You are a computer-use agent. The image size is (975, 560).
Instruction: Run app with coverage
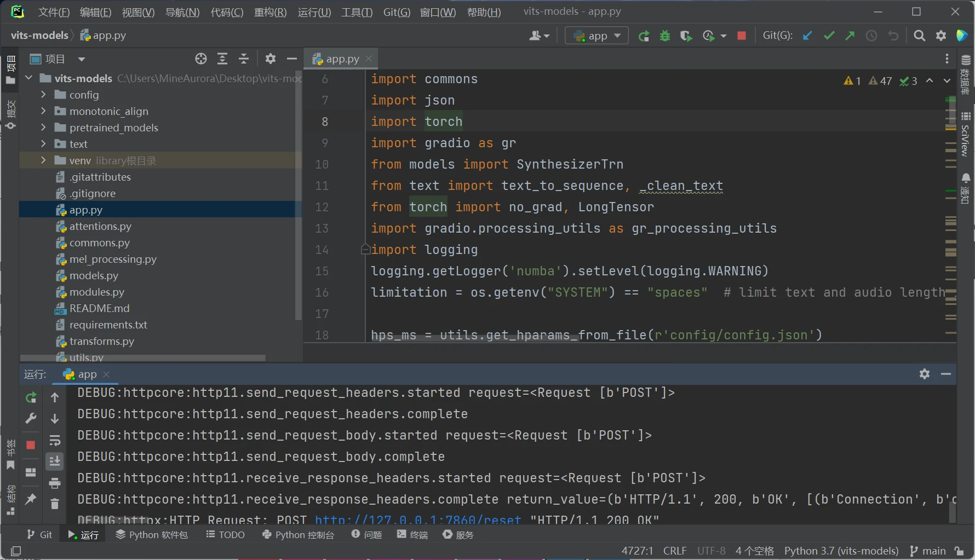coord(686,36)
